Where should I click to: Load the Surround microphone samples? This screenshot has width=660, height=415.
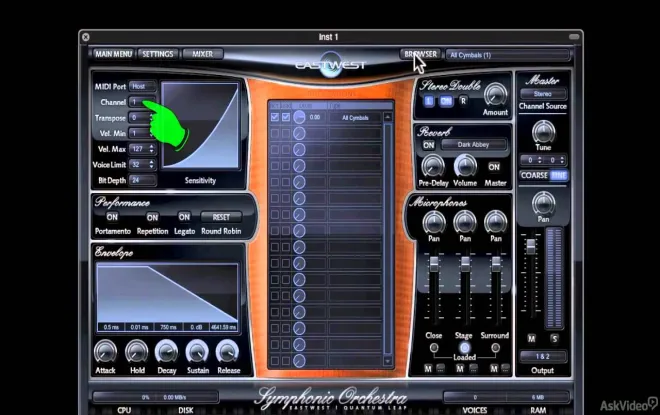[495, 348]
